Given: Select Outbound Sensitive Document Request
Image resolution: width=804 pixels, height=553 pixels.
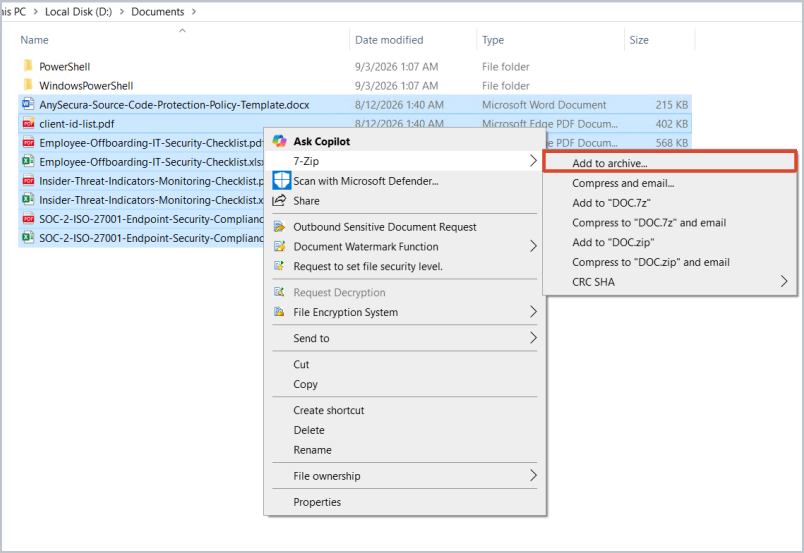Looking at the screenshot, I should click(405, 227).
